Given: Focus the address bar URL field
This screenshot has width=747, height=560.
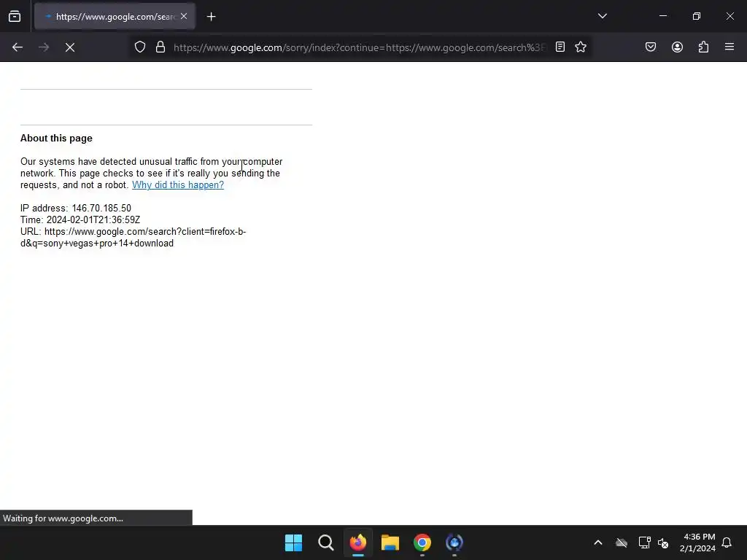Looking at the screenshot, I should (360, 47).
